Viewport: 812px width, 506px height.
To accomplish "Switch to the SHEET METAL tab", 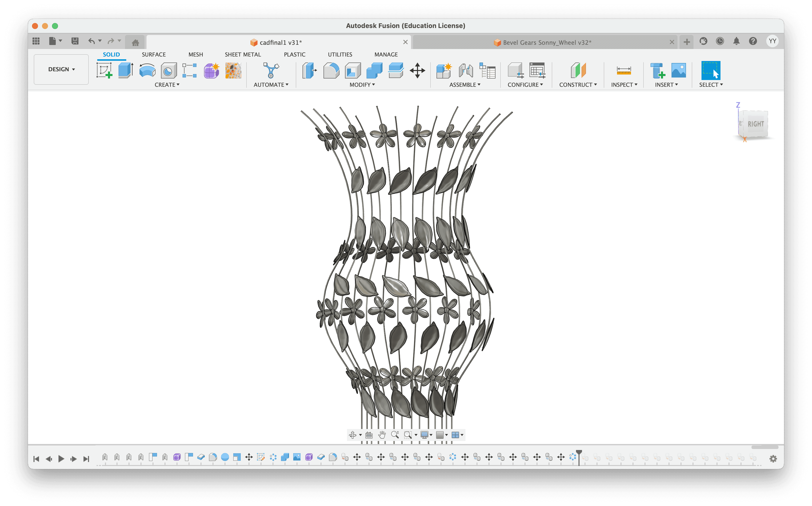I will (x=242, y=54).
